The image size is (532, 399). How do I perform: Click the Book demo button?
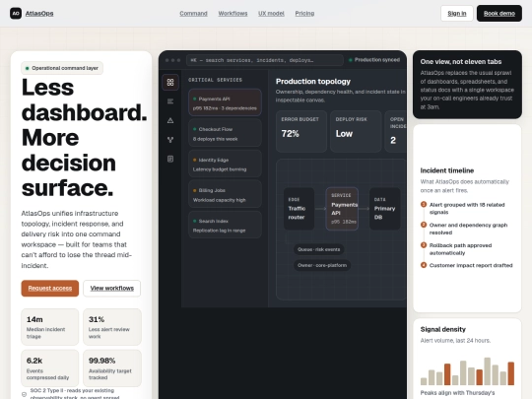[499, 13]
